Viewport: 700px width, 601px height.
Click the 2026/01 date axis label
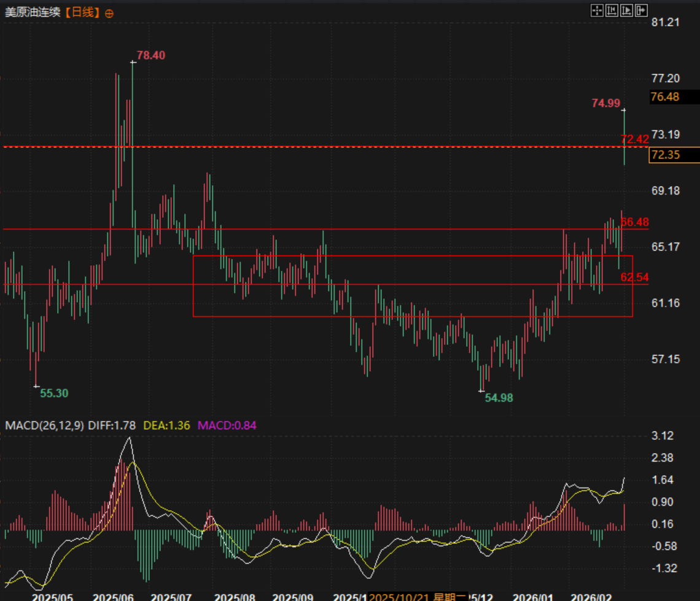pos(532,597)
